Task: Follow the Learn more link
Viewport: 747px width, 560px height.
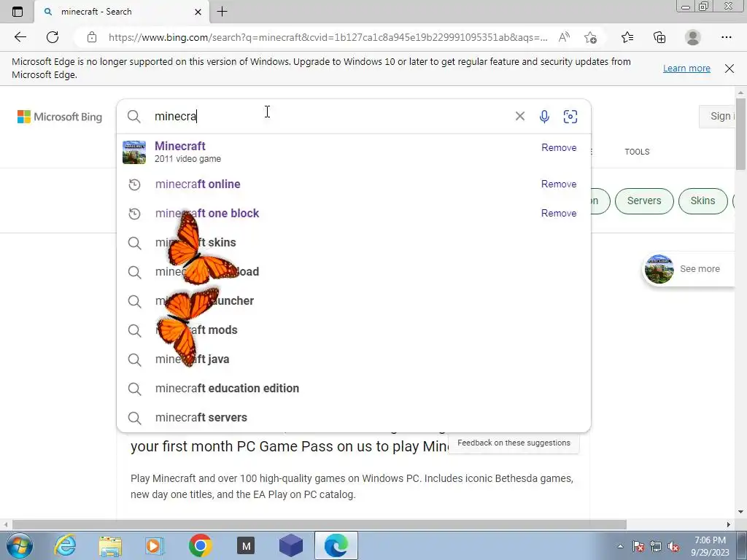Action: pyautogui.click(x=686, y=68)
